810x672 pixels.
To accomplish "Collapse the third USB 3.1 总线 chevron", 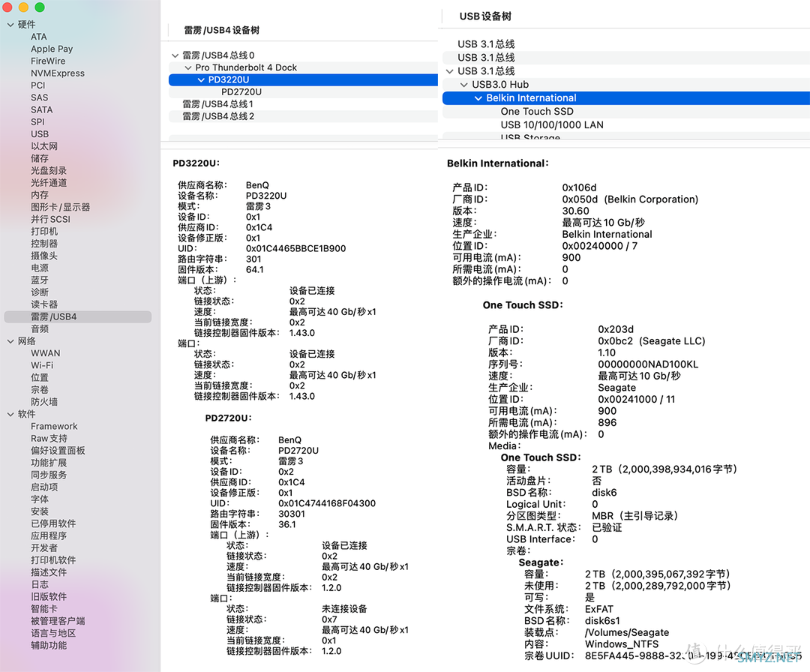I will click(x=450, y=71).
